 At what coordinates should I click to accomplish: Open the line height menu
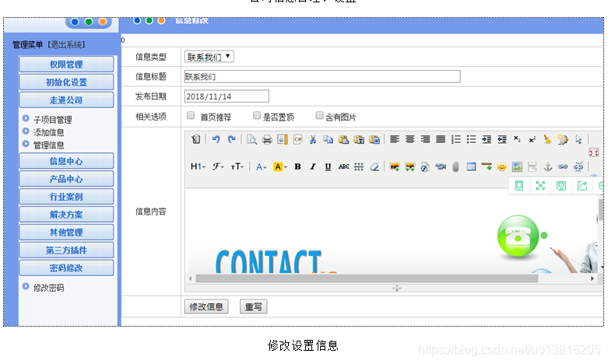coord(359,167)
